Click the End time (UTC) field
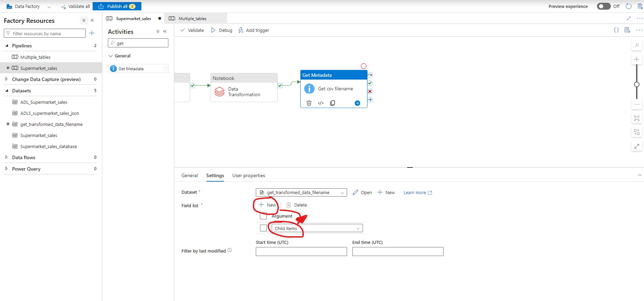The height and width of the screenshot is (301, 644). pos(398,252)
